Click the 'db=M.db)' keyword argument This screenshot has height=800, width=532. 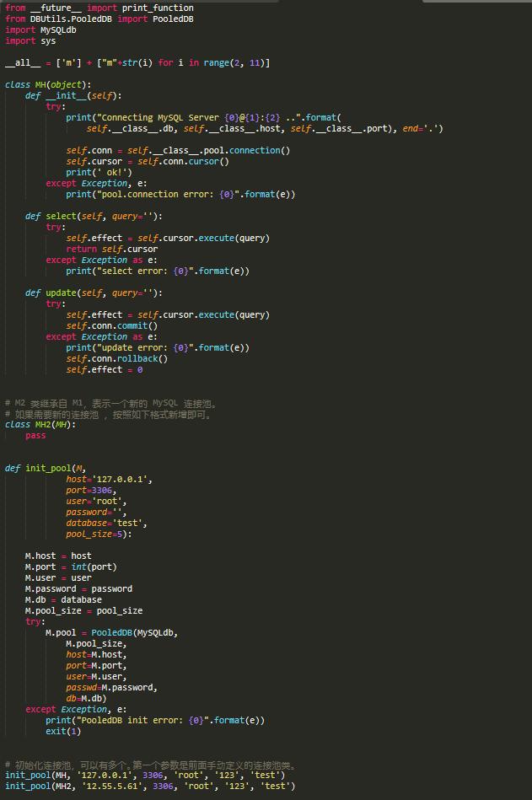tap(86, 699)
